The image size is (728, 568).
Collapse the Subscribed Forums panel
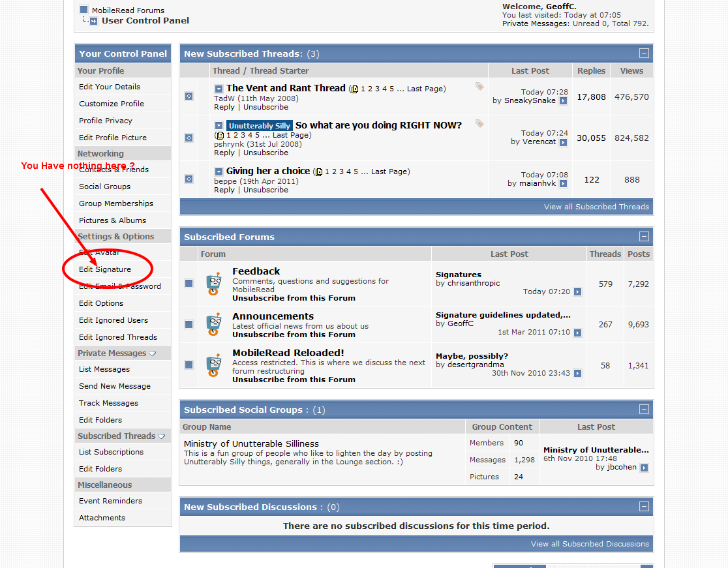tap(644, 237)
